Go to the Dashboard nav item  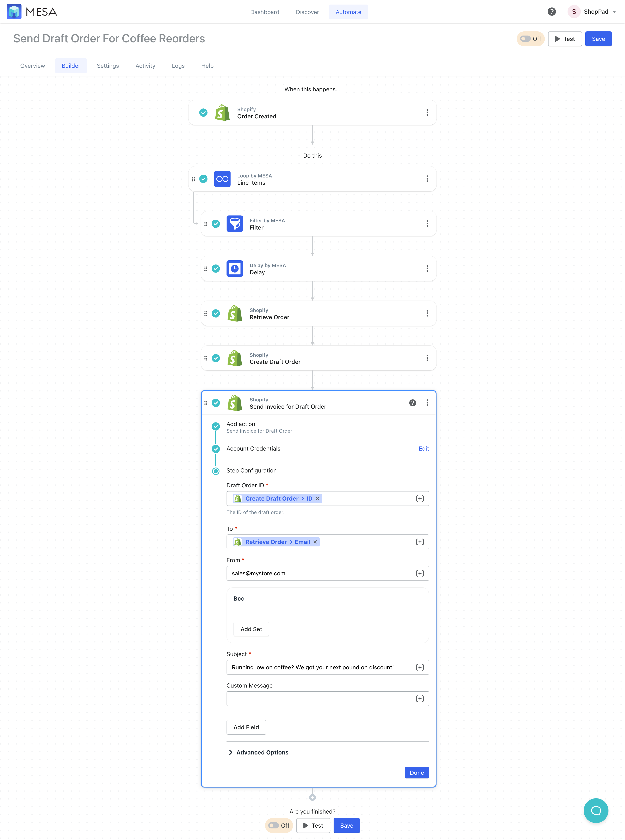coord(265,12)
